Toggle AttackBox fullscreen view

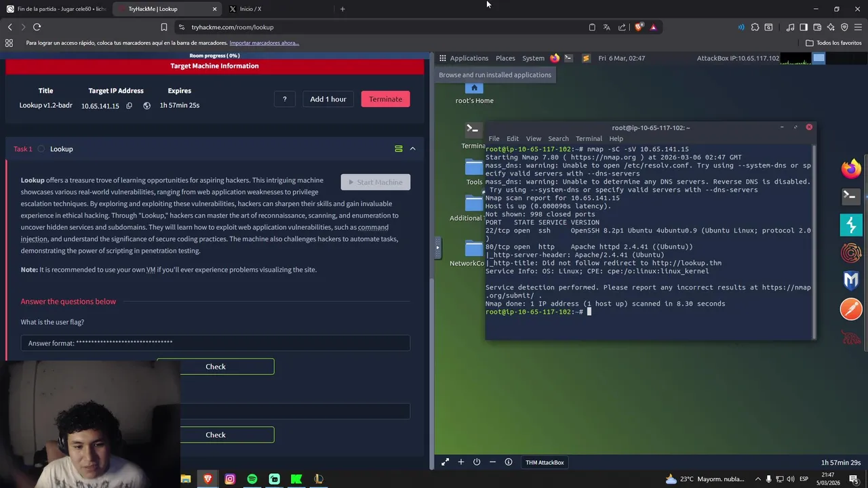(x=445, y=462)
